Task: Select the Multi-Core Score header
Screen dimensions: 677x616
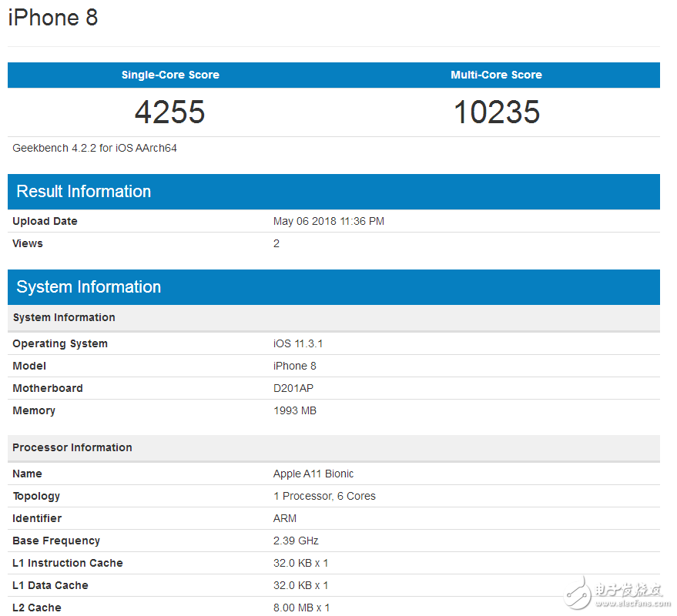Action: coord(496,75)
